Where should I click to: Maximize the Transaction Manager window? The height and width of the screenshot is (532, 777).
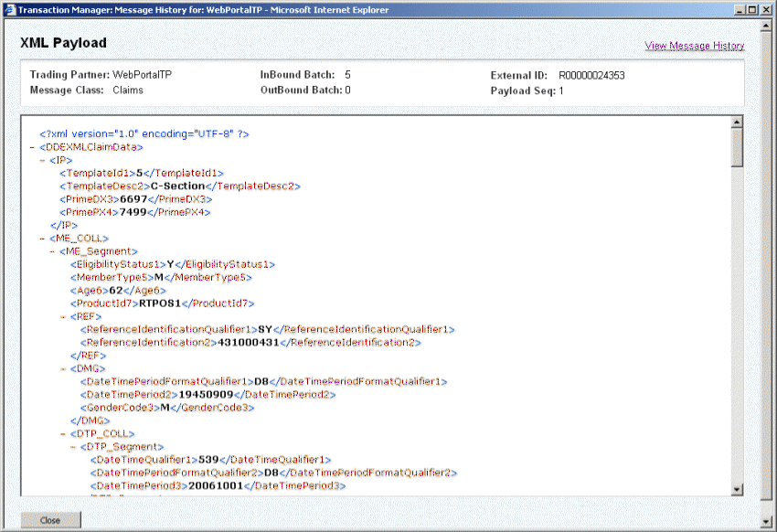(x=751, y=9)
